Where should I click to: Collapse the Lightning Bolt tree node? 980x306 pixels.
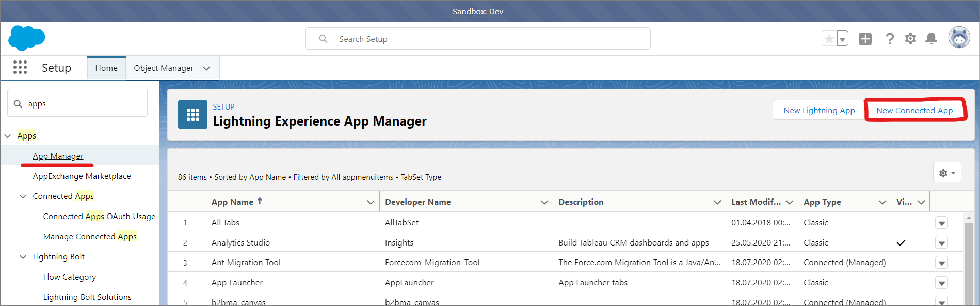(x=23, y=257)
